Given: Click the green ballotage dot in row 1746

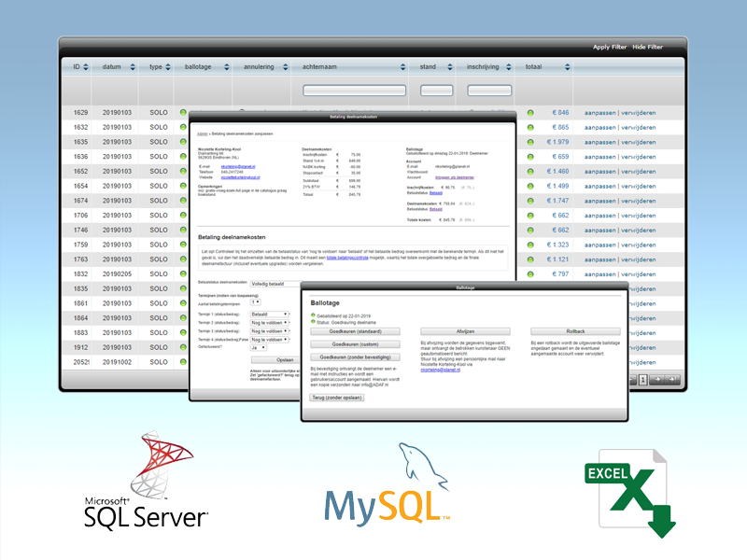Looking at the screenshot, I should [x=183, y=230].
